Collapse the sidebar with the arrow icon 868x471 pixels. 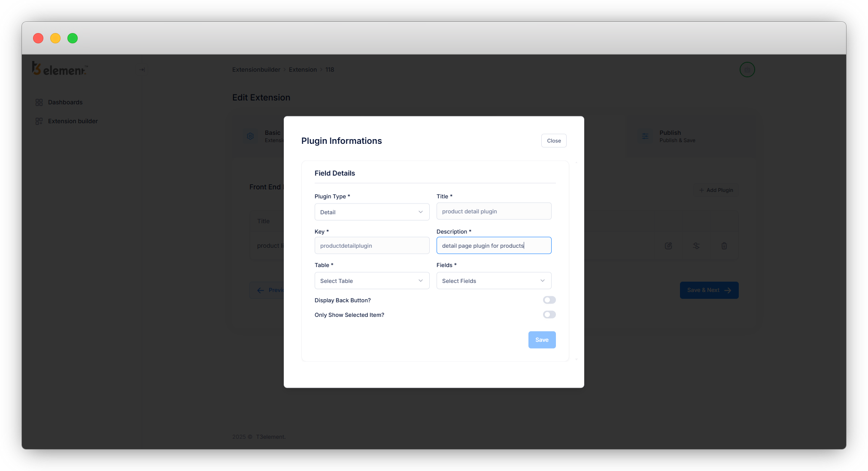[x=142, y=70]
